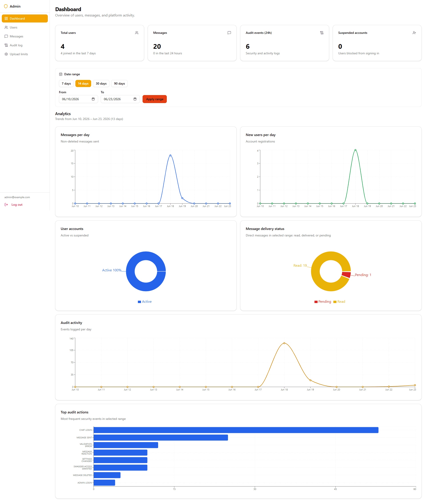The height and width of the screenshot is (504, 427).
Task: Select the 7 days range preset
Action: (66, 83)
